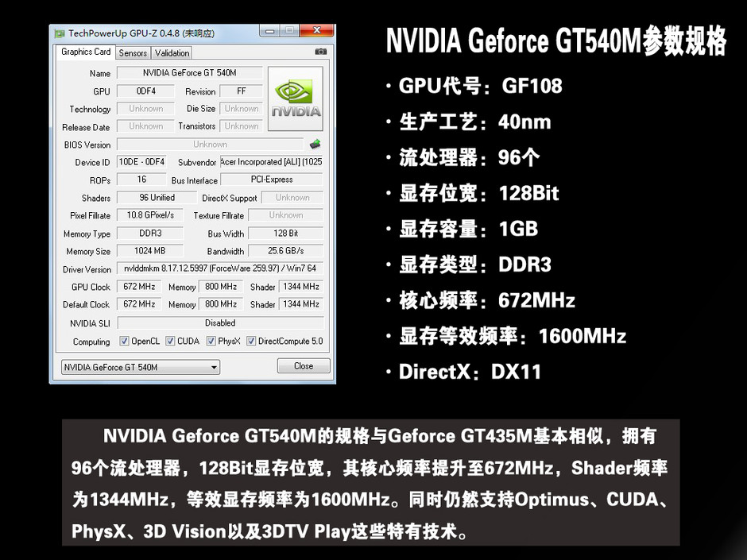This screenshot has width=747, height=560.
Task: Click the camera screenshot capture icon
Action: [x=321, y=50]
